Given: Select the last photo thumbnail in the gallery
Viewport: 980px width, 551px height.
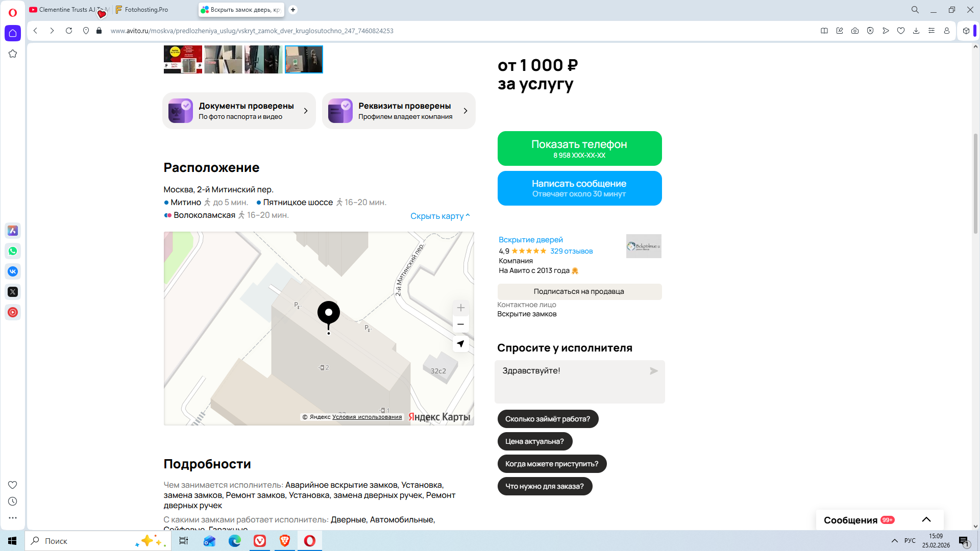Looking at the screenshot, I should pos(304,59).
